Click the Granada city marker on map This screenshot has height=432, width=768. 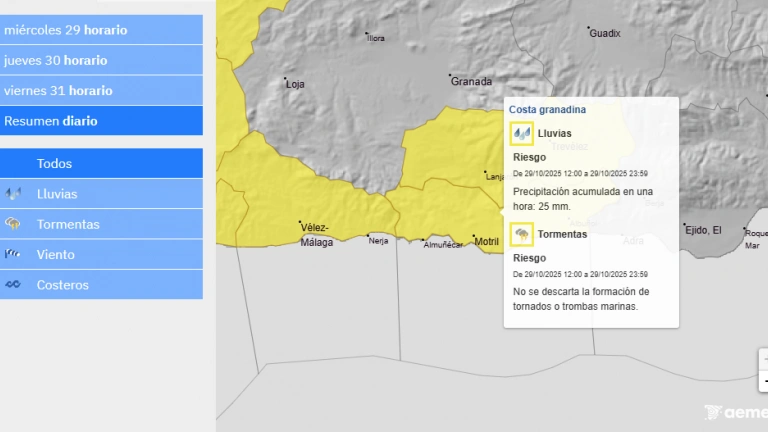(451, 76)
